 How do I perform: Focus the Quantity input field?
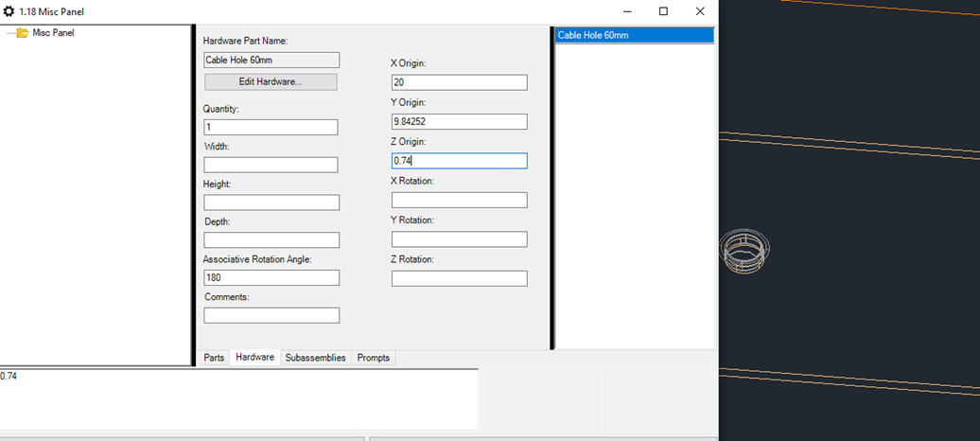(271, 127)
